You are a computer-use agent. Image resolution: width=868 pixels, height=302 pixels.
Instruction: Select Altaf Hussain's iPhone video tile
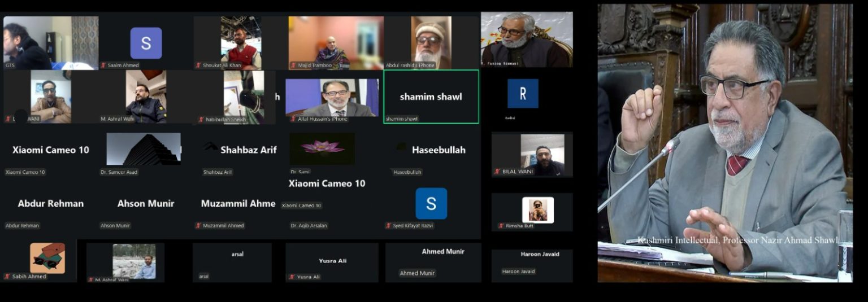pyautogui.click(x=332, y=98)
